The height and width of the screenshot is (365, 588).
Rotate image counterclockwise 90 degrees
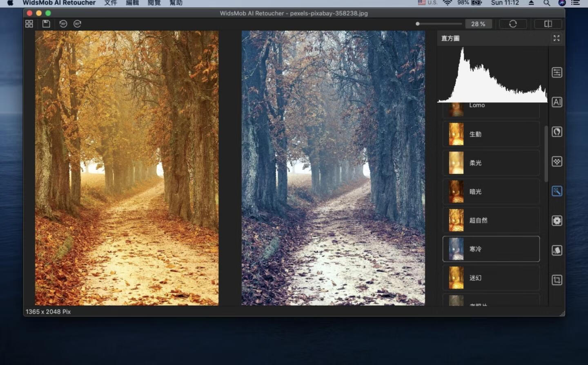pyautogui.click(x=63, y=24)
